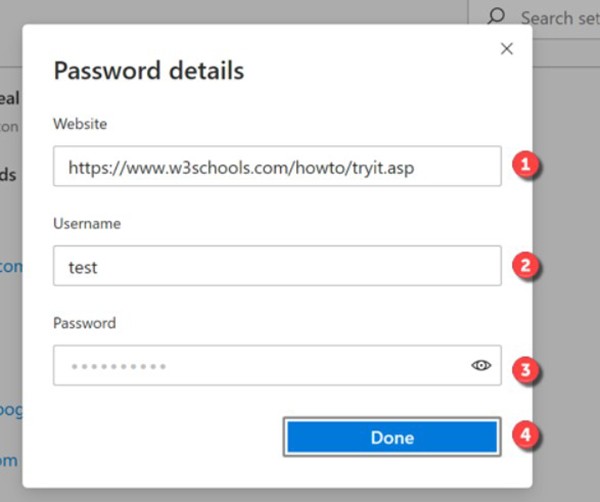Click the Password label text
The image size is (600, 502).
point(85,323)
